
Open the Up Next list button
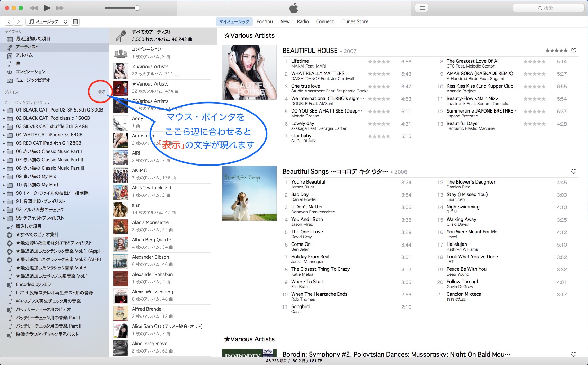[x=421, y=8]
